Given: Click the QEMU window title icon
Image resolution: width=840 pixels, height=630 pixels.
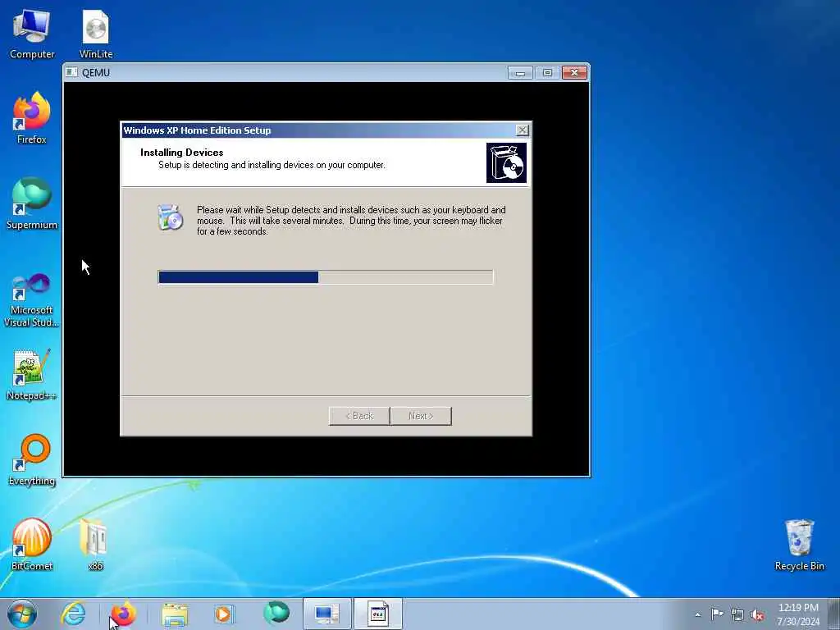Looking at the screenshot, I should [x=71, y=72].
